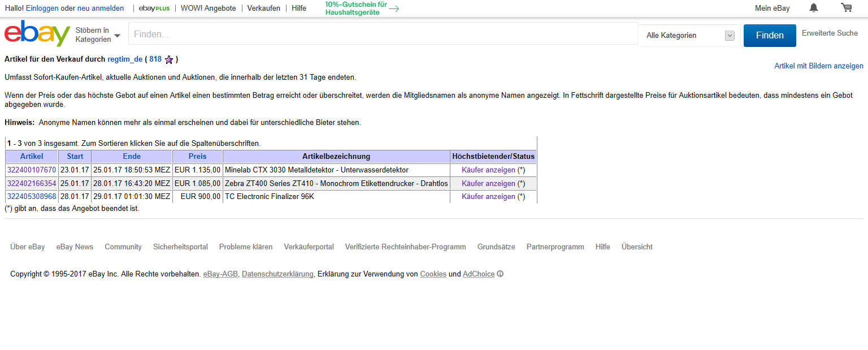Click the green voucher arrow icon
868x350 pixels.
click(394, 8)
